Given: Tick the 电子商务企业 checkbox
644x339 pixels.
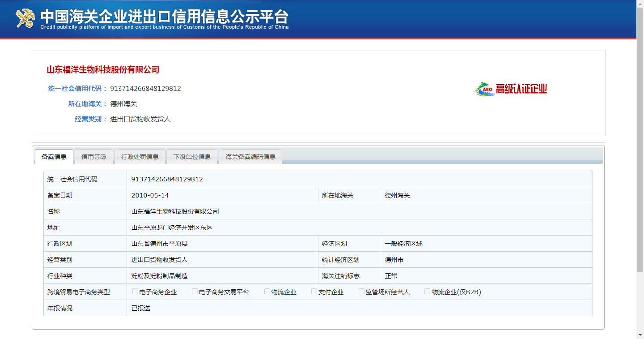Looking at the screenshot, I should 135,292.
